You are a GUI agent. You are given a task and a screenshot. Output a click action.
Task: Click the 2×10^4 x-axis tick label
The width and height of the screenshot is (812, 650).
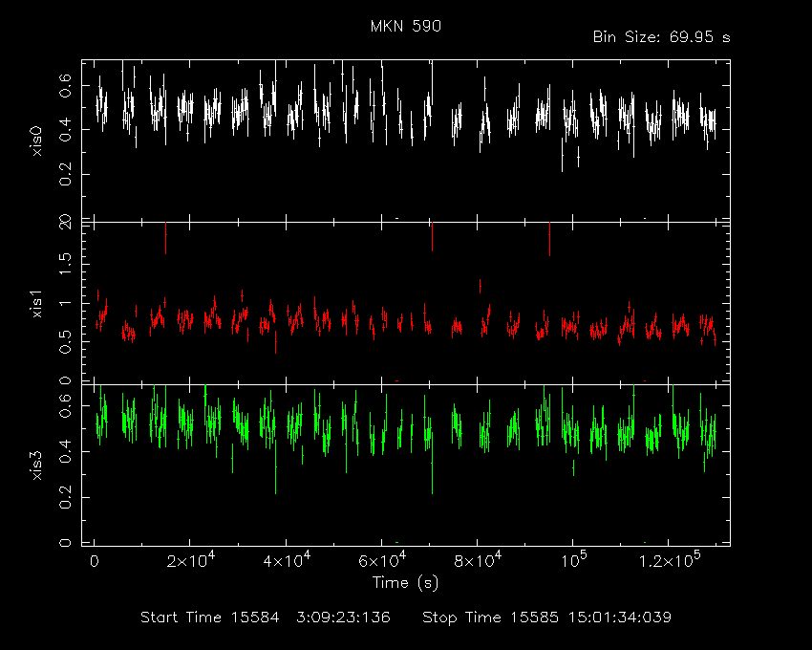click(x=190, y=560)
